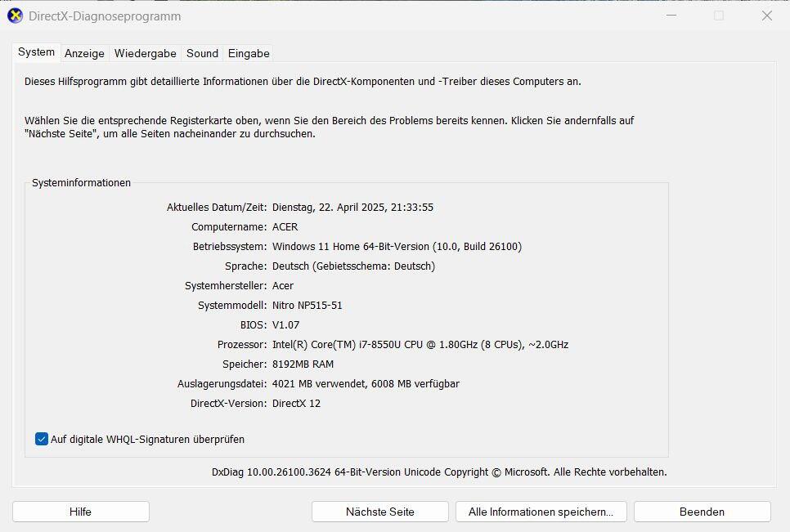
Task: Go to the Eingabe tab
Action: tap(249, 53)
